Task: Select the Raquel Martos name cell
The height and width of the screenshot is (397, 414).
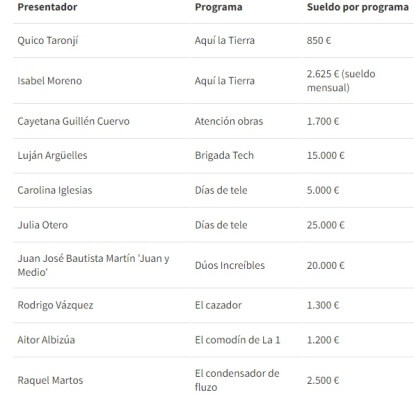Action: [x=50, y=380]
